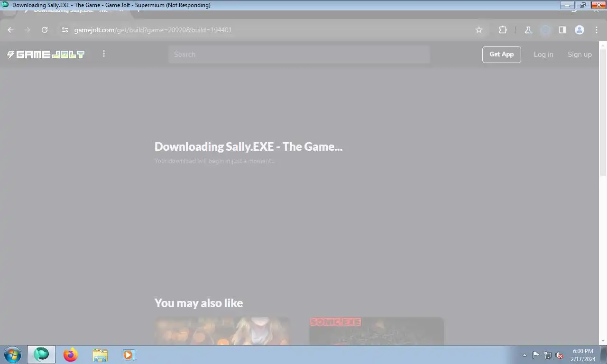
Task: Click the page vertical scrollbar
Action: click(x=603, y=113)
